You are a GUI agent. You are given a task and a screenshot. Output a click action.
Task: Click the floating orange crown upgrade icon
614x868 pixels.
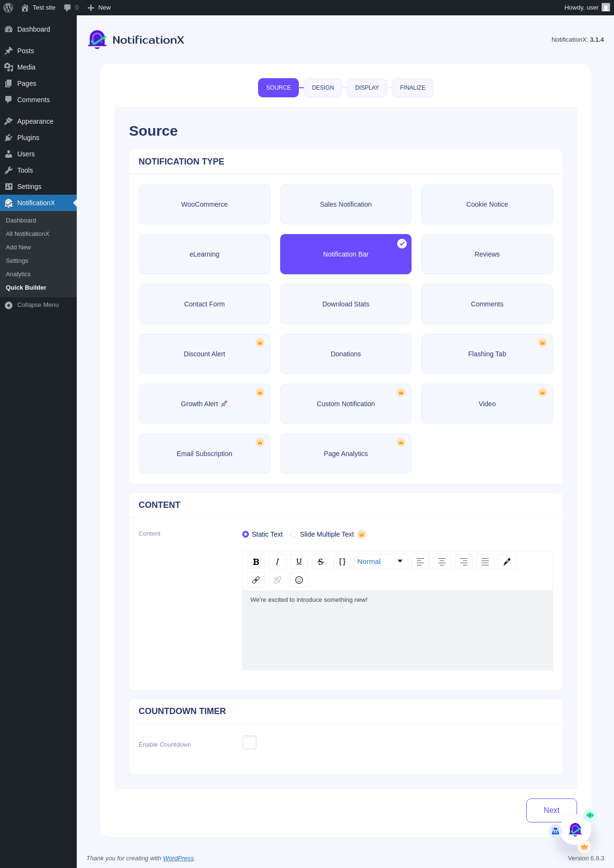(x=584, y=847)
